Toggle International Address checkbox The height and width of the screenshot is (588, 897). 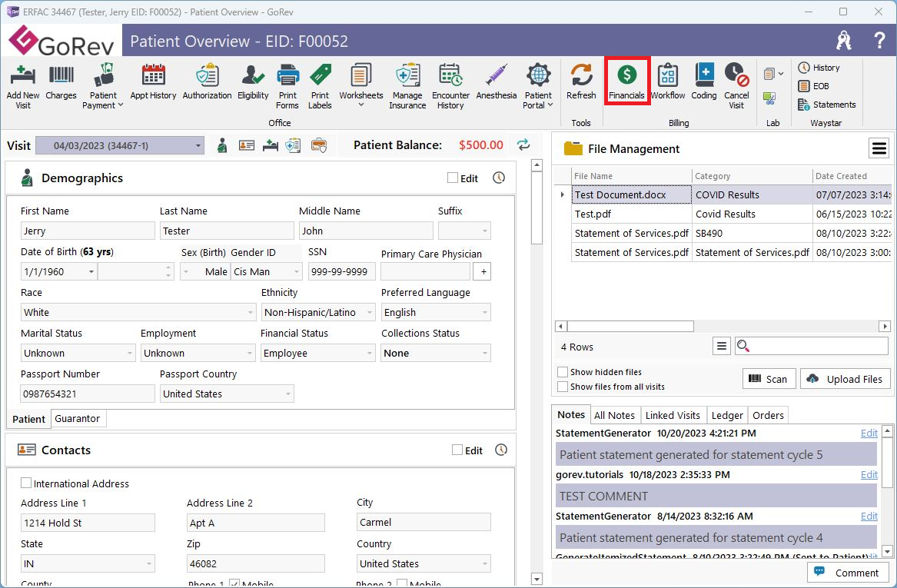pyautogui.click(x=27, y=483)
